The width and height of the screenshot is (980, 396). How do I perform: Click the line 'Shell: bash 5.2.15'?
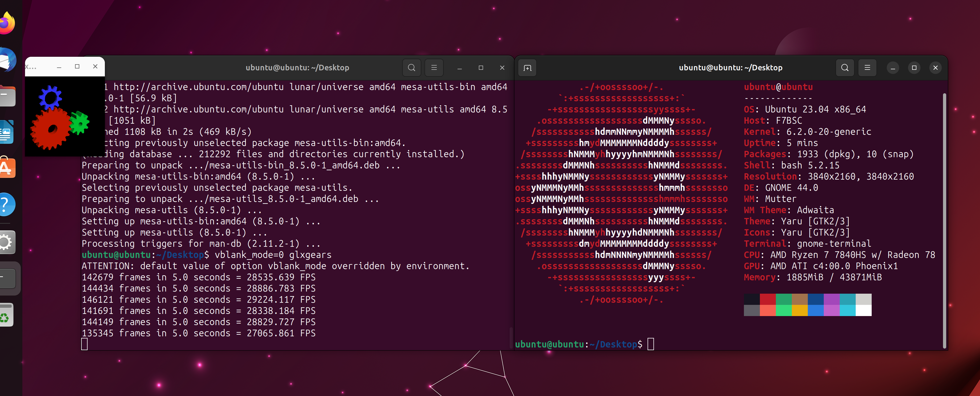[791, 165]
